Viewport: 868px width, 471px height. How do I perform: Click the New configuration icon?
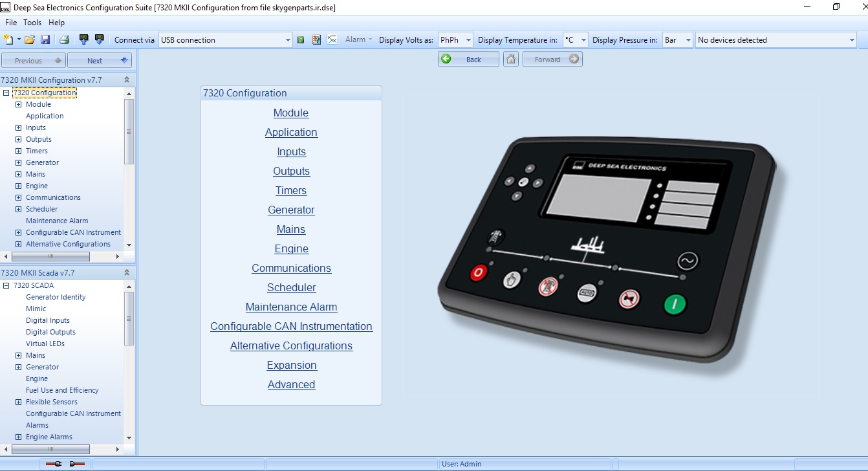click(8, 39)
